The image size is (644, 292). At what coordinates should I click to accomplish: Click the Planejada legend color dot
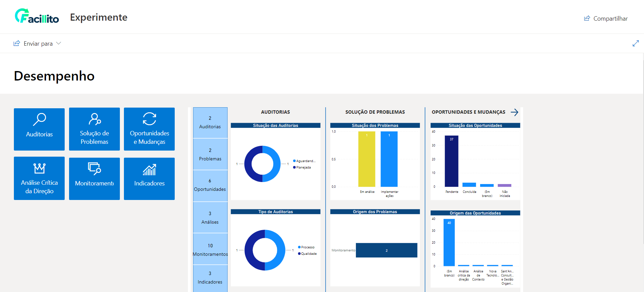point(295,167)
